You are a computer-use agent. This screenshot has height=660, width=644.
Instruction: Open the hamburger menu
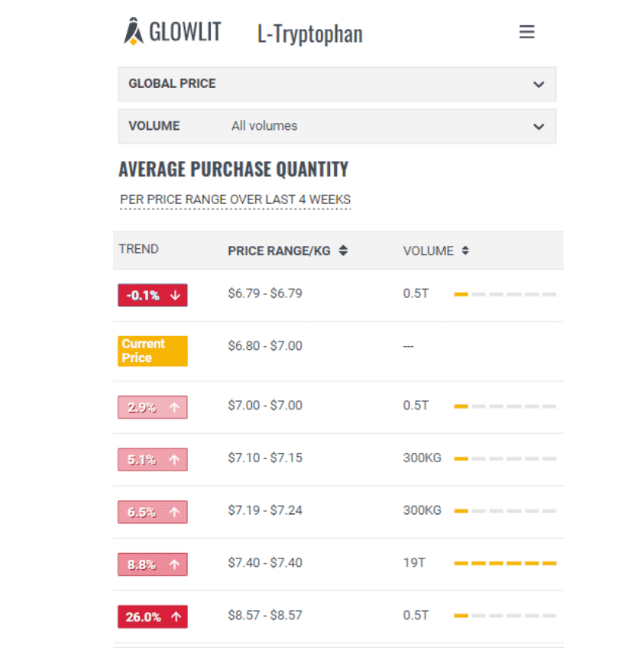(x=526, y=32)
